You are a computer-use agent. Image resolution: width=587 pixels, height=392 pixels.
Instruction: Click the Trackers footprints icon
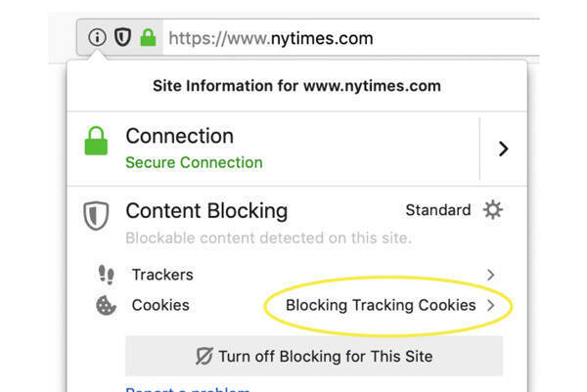point(106,276)
